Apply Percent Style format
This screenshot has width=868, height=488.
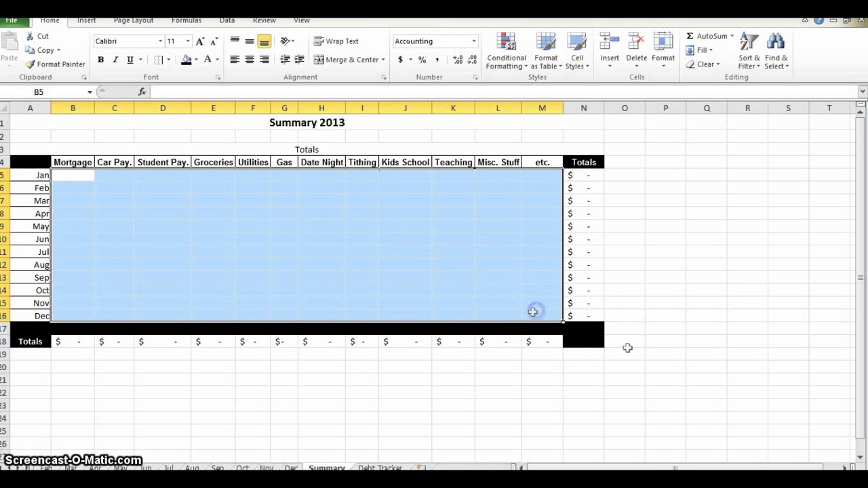coord(422,60)
